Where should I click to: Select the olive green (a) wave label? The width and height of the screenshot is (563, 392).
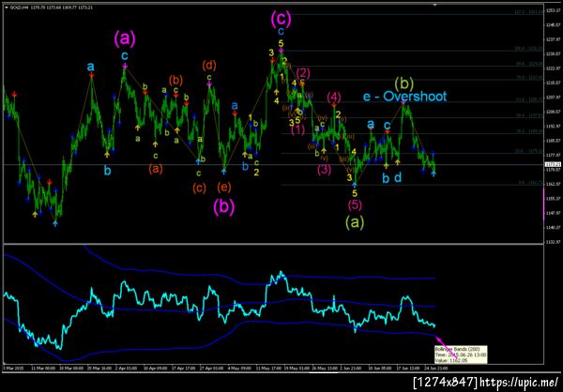pyautogui.click(x=354, y=222)
